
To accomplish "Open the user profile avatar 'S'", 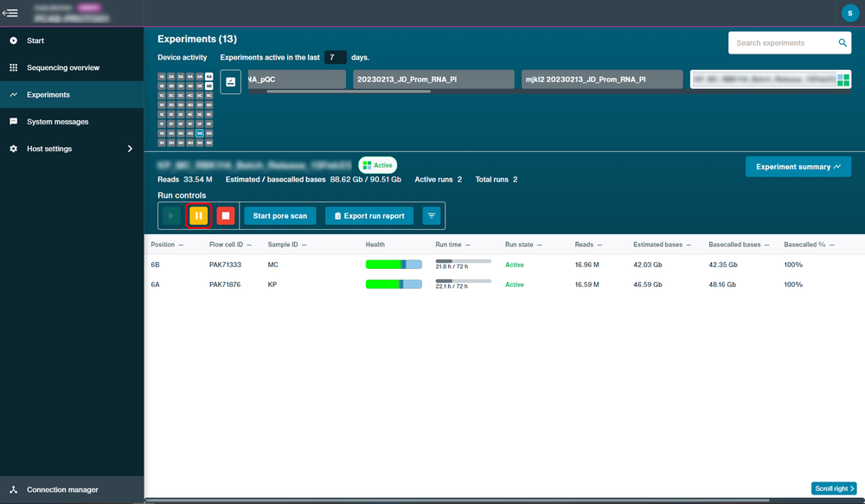I will click(x=849, y=13).
